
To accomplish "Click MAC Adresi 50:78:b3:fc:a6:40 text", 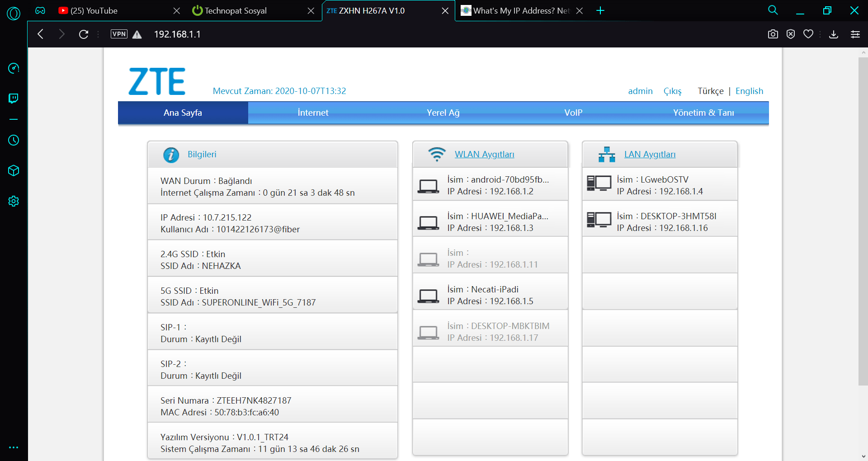I will tap(220, 413).
